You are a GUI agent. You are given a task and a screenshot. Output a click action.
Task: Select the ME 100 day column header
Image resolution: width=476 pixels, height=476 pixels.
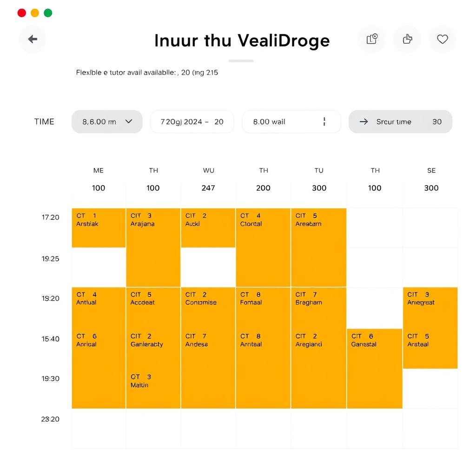pyautogui.click(x=99, y=179)
